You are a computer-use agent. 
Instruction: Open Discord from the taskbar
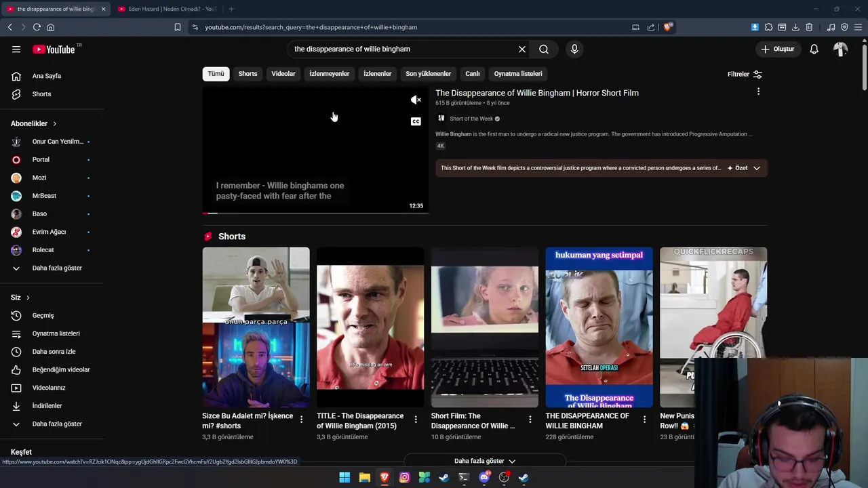(484, 477)
